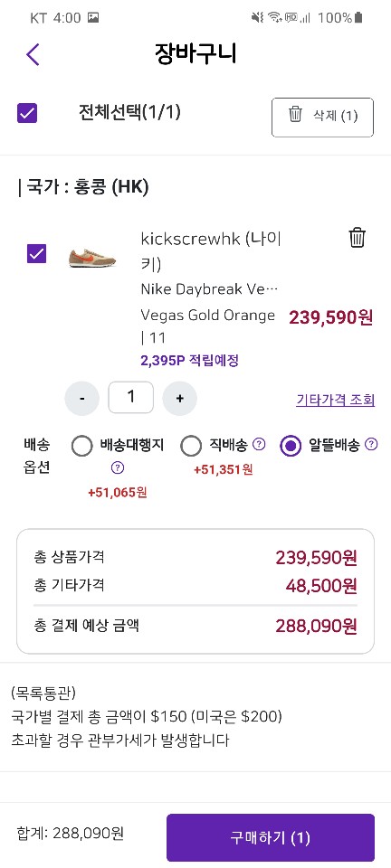The image size is (391, 868).
Task: Select the 알뜰배송 shipping option
Action: pyautogui.click(x=291, y=446)
